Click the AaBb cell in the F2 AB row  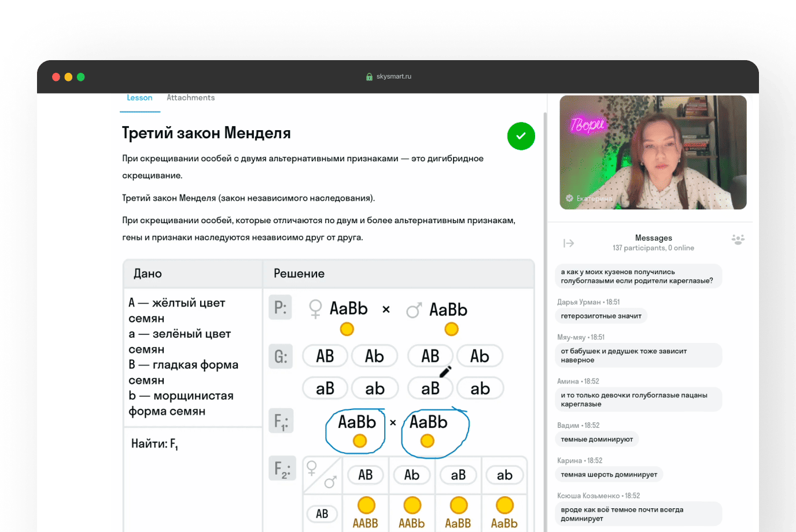[504, 513]
